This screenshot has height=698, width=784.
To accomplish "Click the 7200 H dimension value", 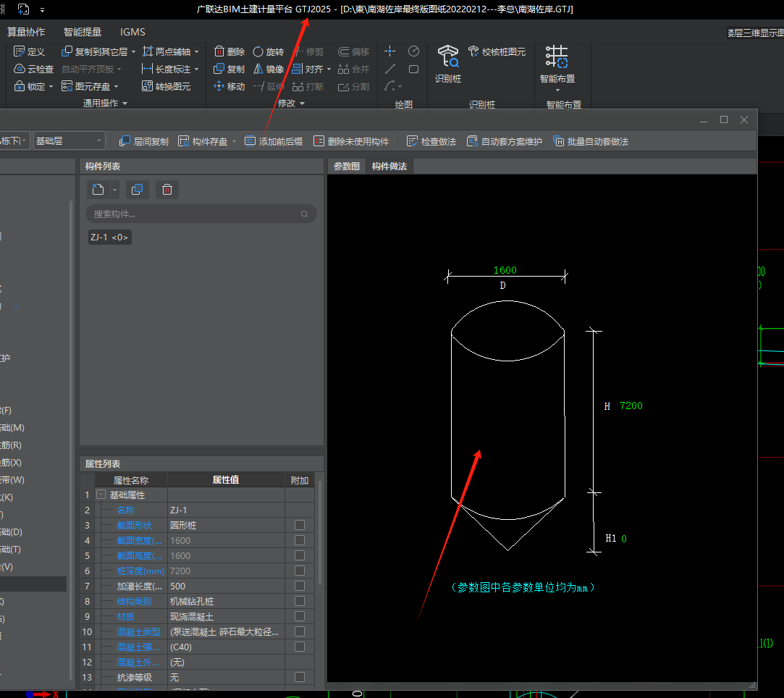I will coord(631,405).
